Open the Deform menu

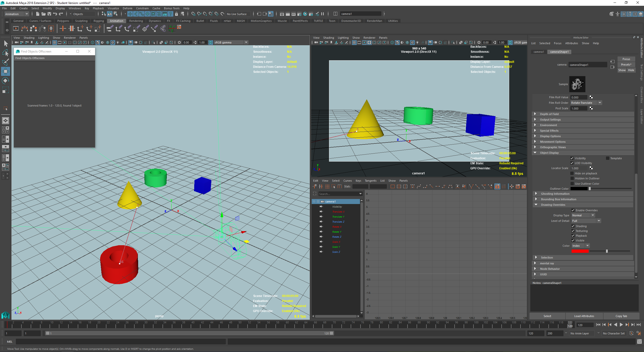pyautogui.click(x=127, y=8)
